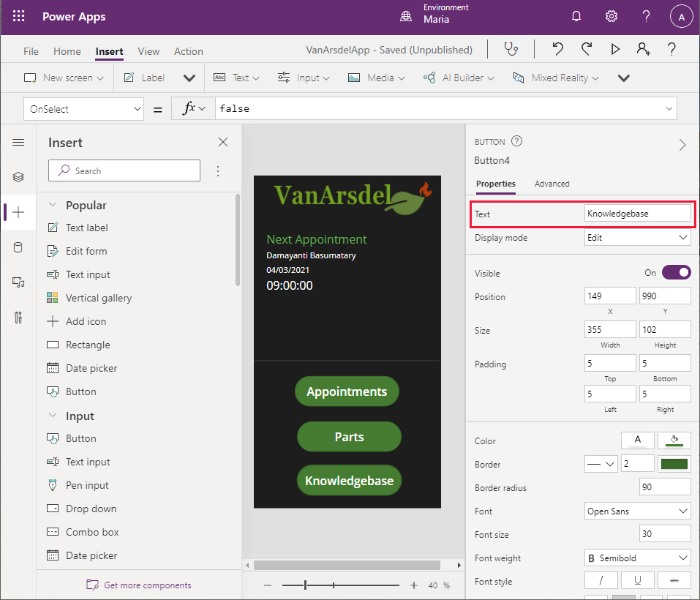700x600 pixels.
Task: Expand the formula bar chevron
Action: click(x=669, y=108)
